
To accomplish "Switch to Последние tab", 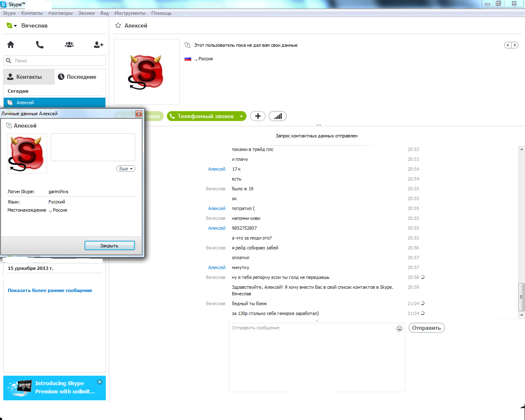I will coord(80,77).
